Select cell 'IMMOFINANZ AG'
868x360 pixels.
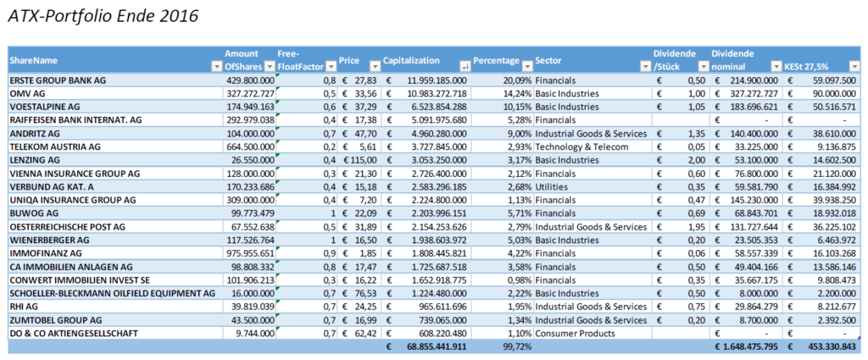[115, 253]
